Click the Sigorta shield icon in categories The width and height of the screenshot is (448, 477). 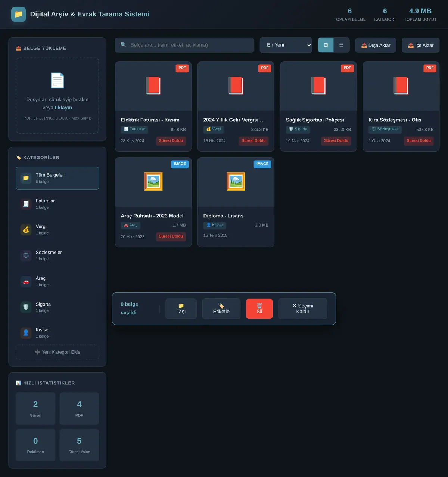[26, 307]
